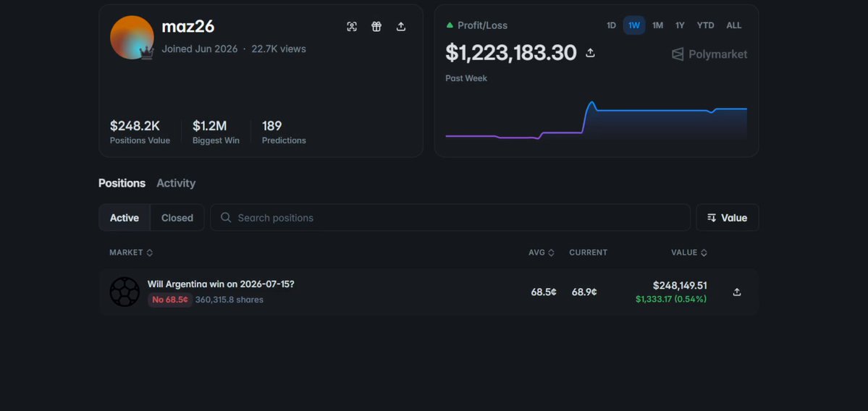The width and height of the screenshot is (868, 411).
Task: Share the Argentina position row
Action: (x=737, y=292)
